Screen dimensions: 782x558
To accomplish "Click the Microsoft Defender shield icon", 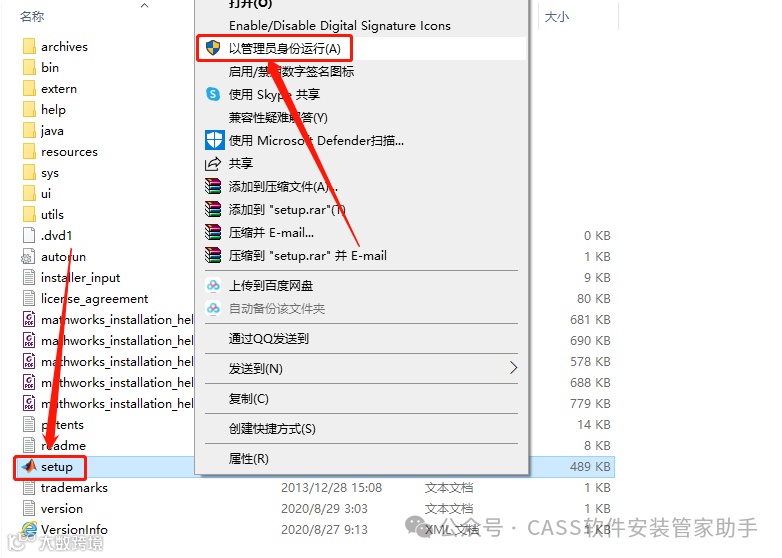I will click(x=214, y=140).
